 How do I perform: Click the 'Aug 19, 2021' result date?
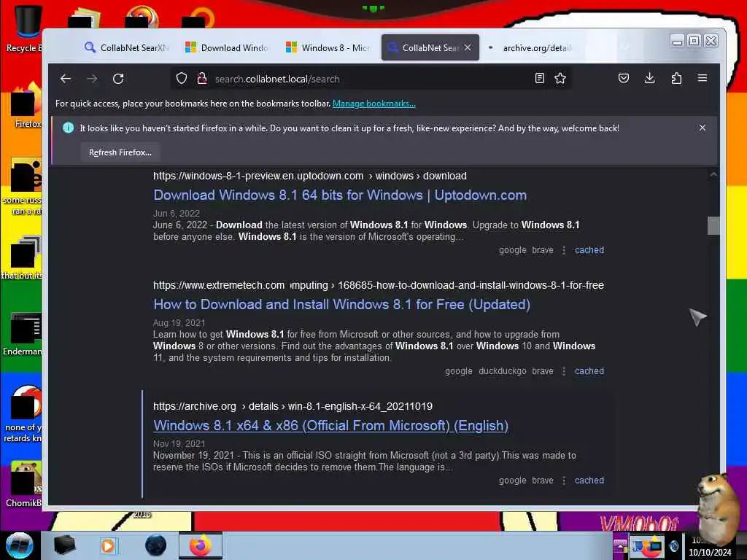pos(179,323)
